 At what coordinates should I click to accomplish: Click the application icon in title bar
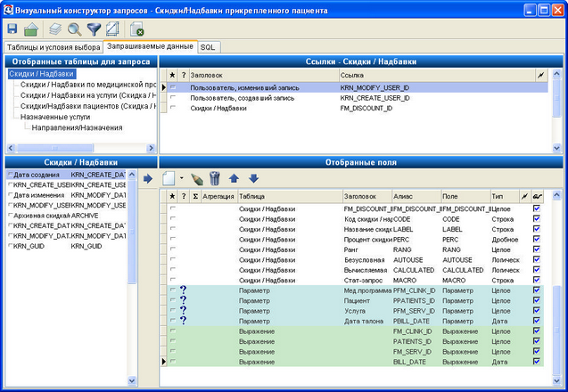[8, 10]
